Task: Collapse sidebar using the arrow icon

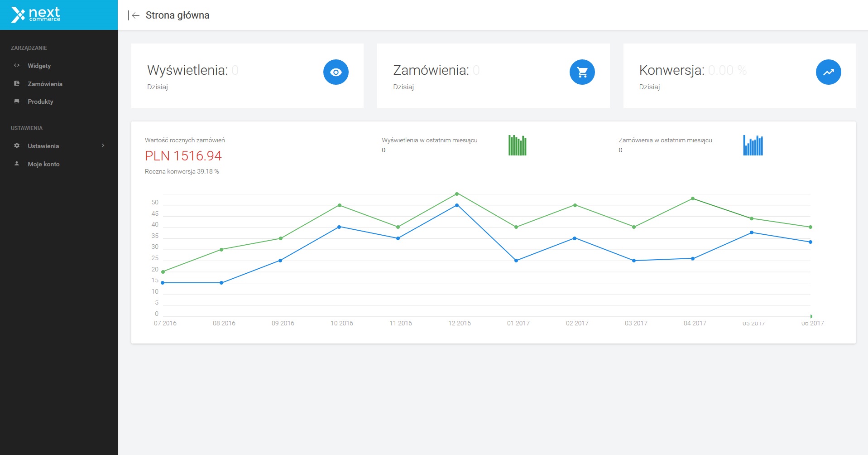Action: click(x=134, y=15)
